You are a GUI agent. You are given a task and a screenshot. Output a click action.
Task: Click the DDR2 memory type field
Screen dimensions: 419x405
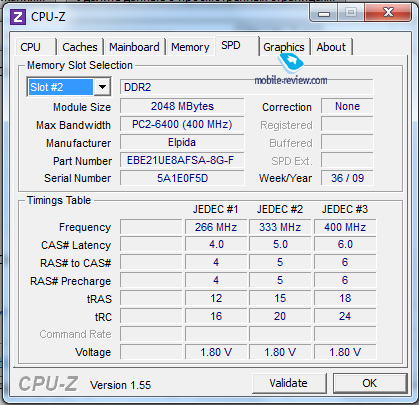pyautogui.click(x=246, y=87)
